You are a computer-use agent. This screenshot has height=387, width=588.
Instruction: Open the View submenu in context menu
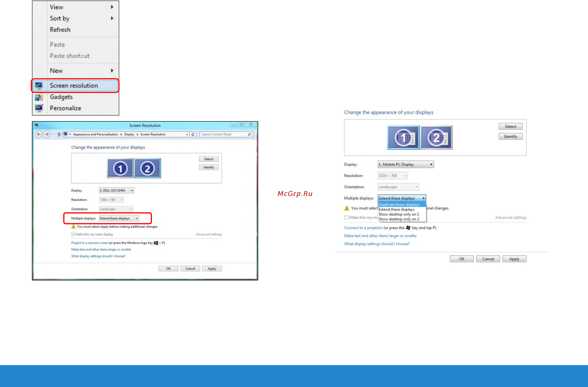point(76,7)
